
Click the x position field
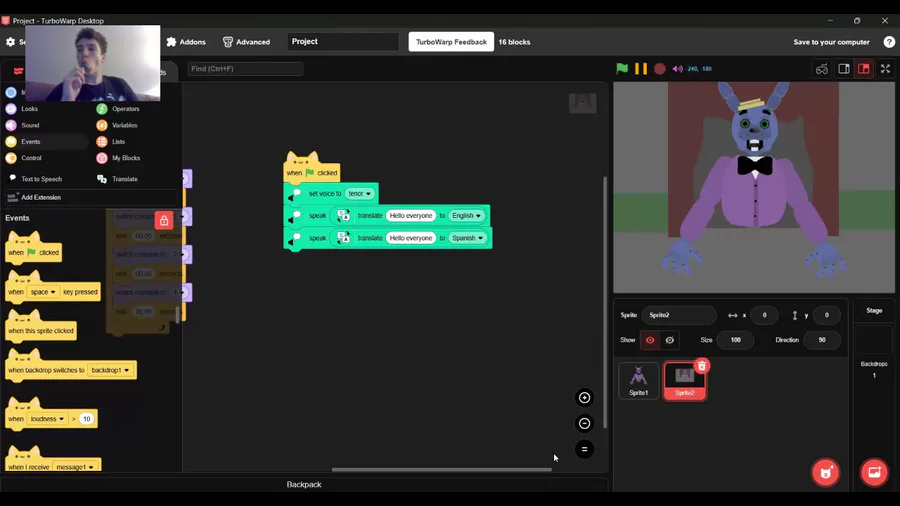pyautogui.click(x=764, y=315)
